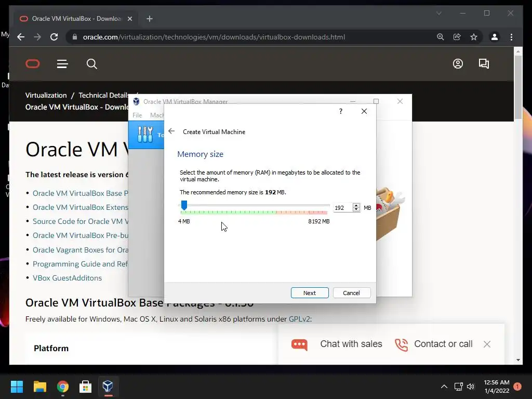This screenshot has width=532, height=399.
Task: Click the memory size value field
Action: pos(343,208)
